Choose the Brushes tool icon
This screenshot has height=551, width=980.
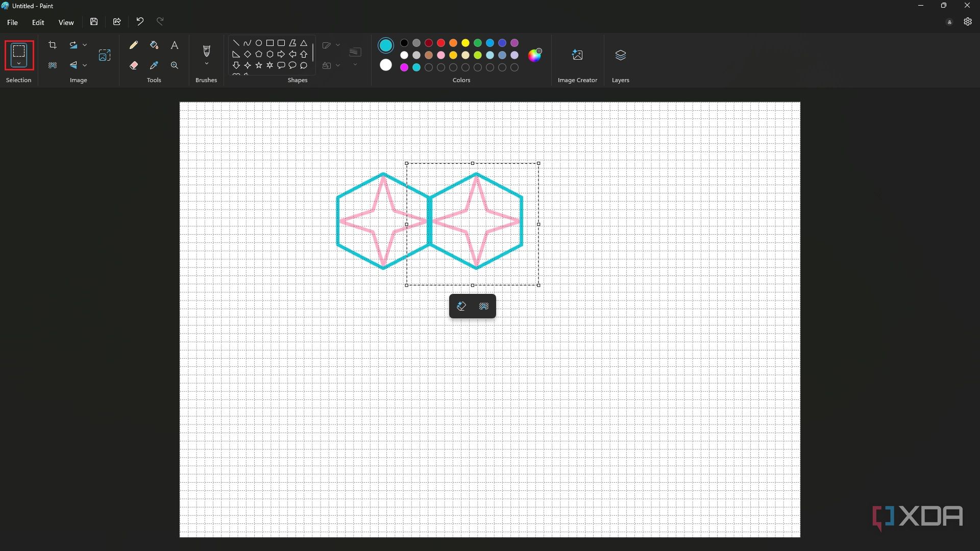pos(207,51)
